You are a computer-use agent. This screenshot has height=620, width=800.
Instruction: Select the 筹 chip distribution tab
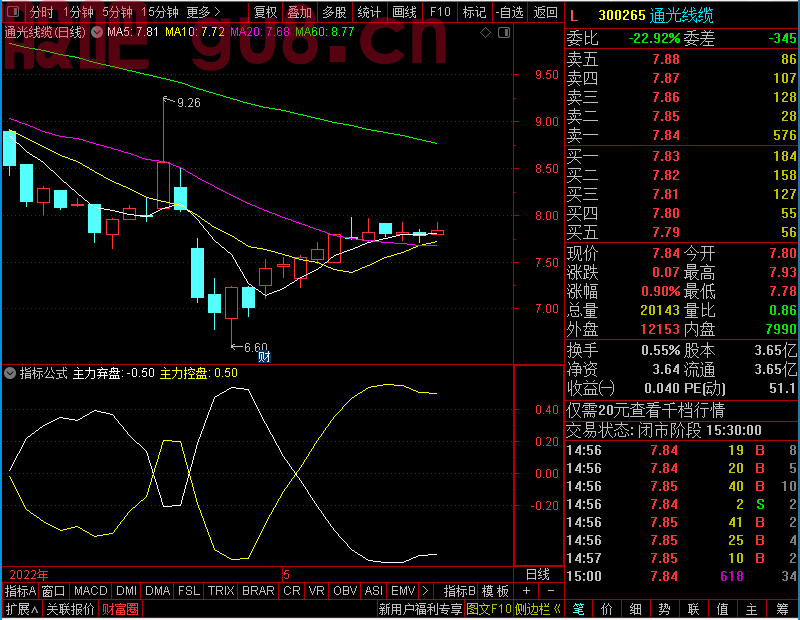tap(782, 609)
